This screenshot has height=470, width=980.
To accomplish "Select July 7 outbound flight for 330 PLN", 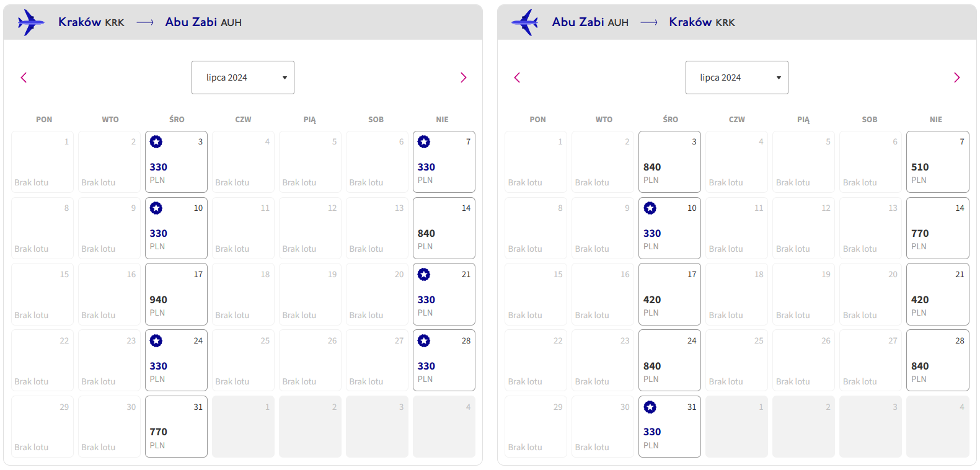I will tap(444, 162).
